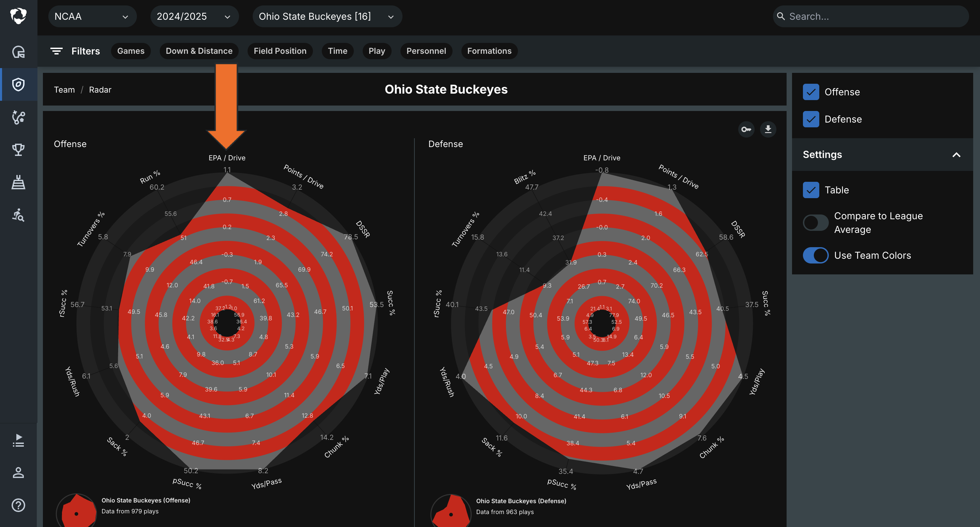Screen dimensions: 980x527
Task: Open the football helmet sidebar icon
Action: pyautogui.click(x=18, y=52)
